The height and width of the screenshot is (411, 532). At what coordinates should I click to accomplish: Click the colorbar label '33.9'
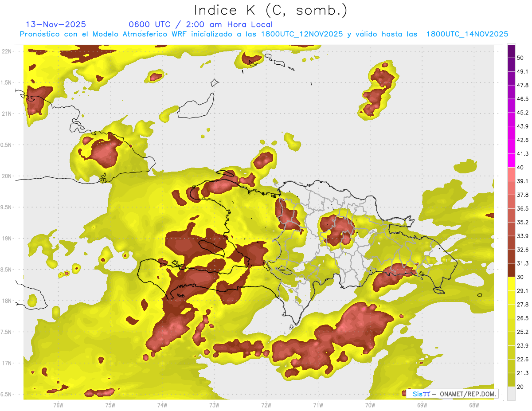coord(522,236)
